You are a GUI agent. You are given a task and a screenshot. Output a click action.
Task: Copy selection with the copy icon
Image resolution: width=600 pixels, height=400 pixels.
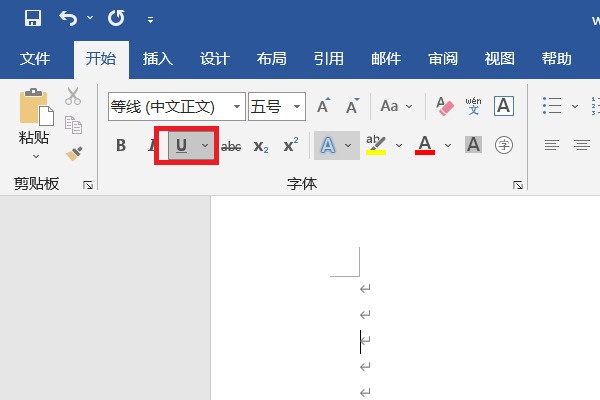[73, 125]
